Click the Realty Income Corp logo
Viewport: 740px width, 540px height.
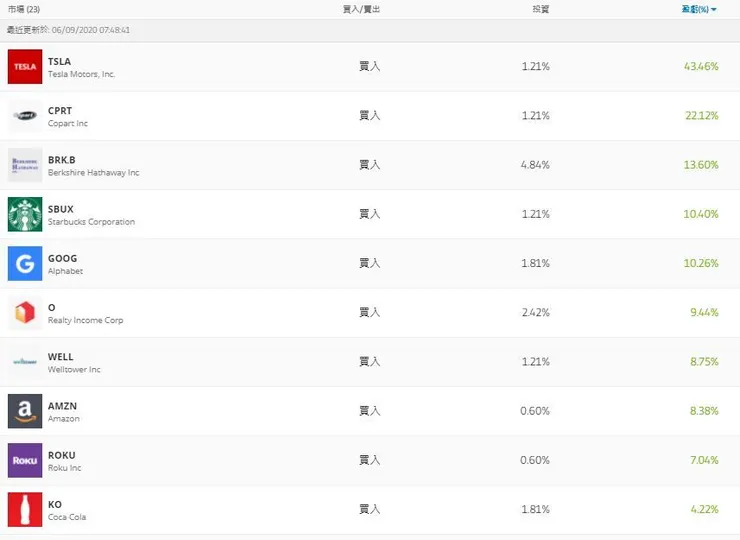pyautogui.click(x=25, y=313)
